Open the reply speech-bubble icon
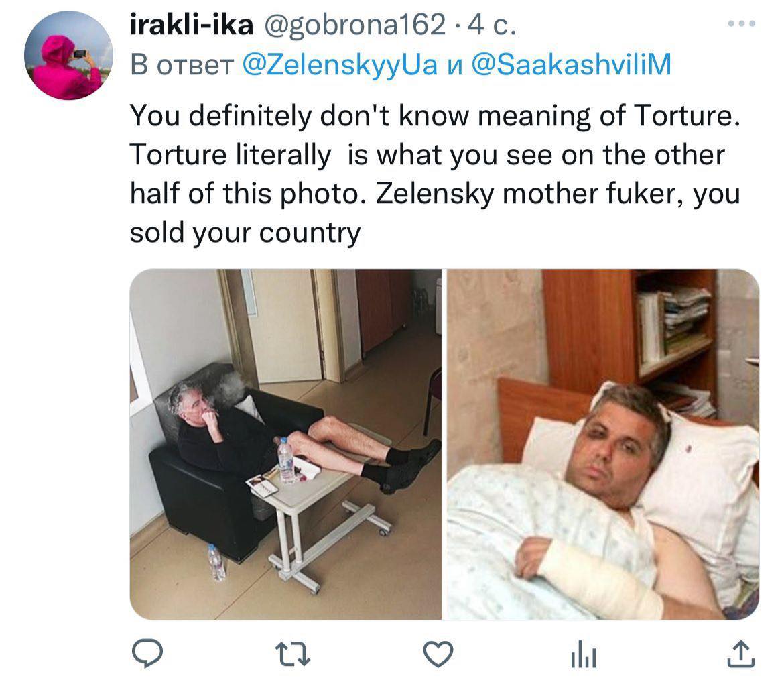 pyautogui.click(x=147, y=654)
